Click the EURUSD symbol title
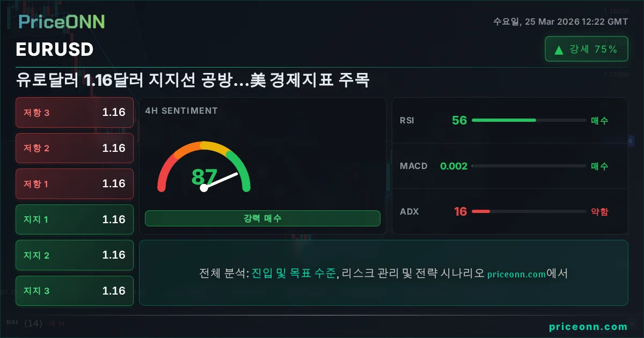This screenshot has height=338, width=644. click(x=55, y=50)
